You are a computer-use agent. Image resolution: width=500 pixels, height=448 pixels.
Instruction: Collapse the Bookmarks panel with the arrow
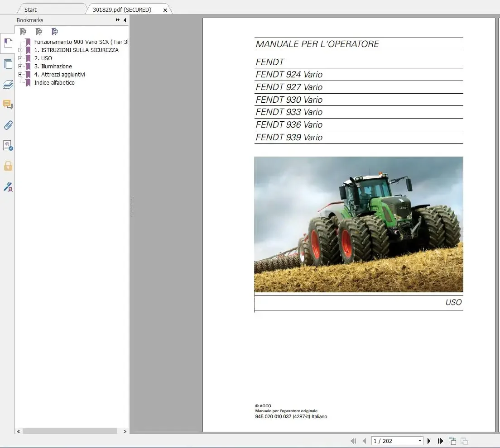tap(125, 20)
